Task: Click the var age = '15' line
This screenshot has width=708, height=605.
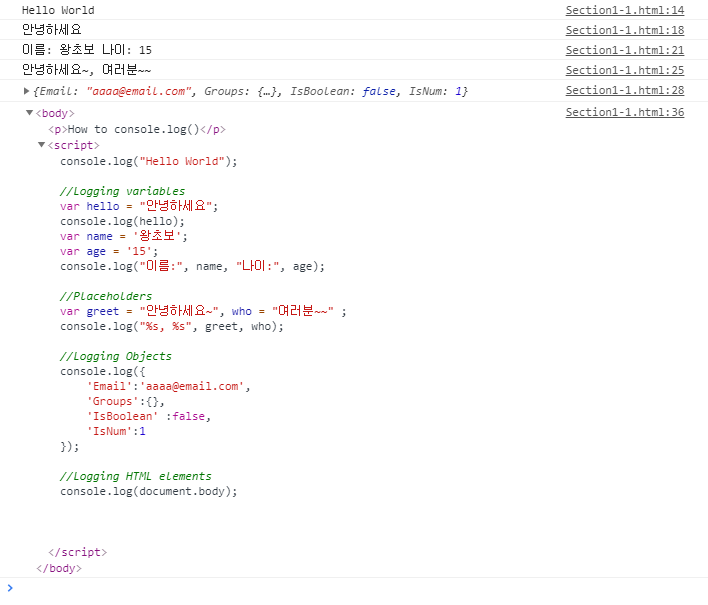Action: 109,251
